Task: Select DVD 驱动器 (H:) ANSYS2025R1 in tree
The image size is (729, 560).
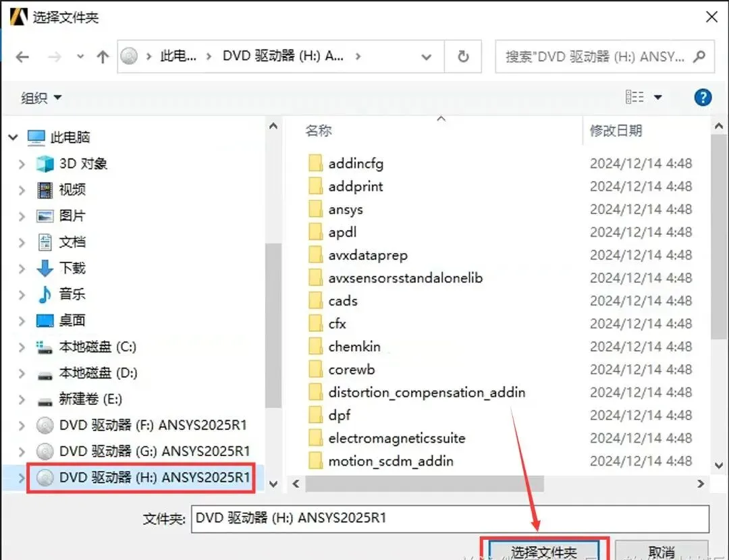Action: (155, 477)
